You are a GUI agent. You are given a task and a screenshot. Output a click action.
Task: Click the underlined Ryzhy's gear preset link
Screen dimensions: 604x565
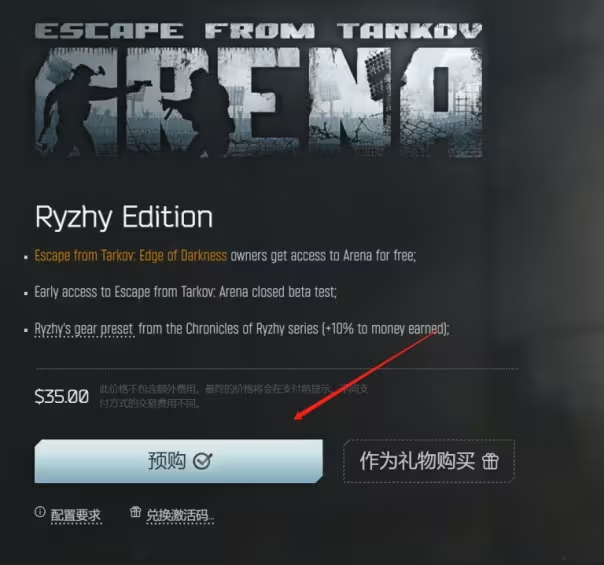coord(84,329)
